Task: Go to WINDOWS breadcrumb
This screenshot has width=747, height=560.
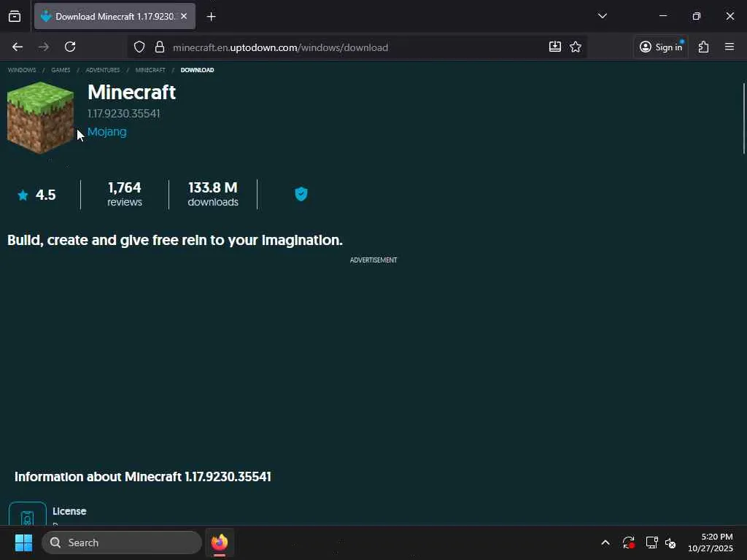Action: click(x=22, y=70)
